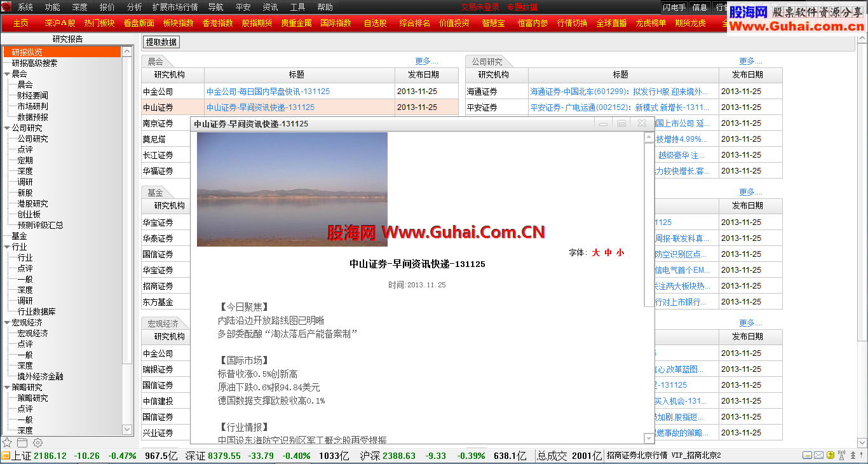Click the lake photo in the report popup
Screen dimensions: 868x464
click(x=292, y=189)
